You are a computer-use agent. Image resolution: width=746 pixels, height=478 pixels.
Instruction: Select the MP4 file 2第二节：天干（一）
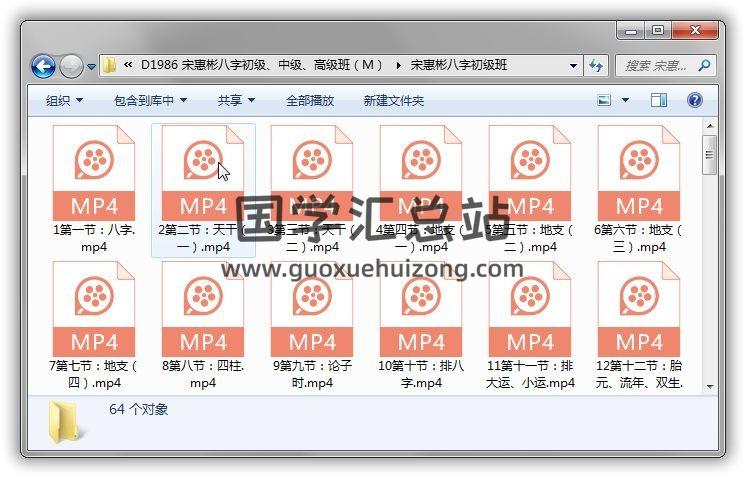(x=203, y=189)
